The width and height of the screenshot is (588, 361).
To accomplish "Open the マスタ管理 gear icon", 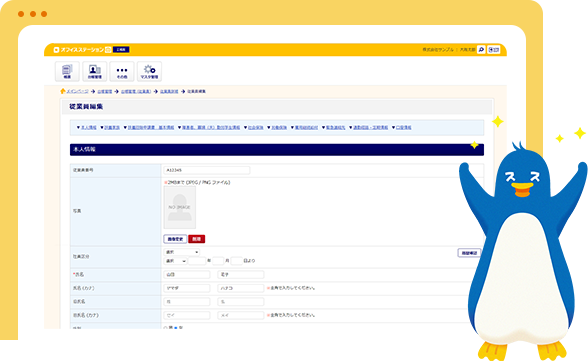I will coord(149,71).
